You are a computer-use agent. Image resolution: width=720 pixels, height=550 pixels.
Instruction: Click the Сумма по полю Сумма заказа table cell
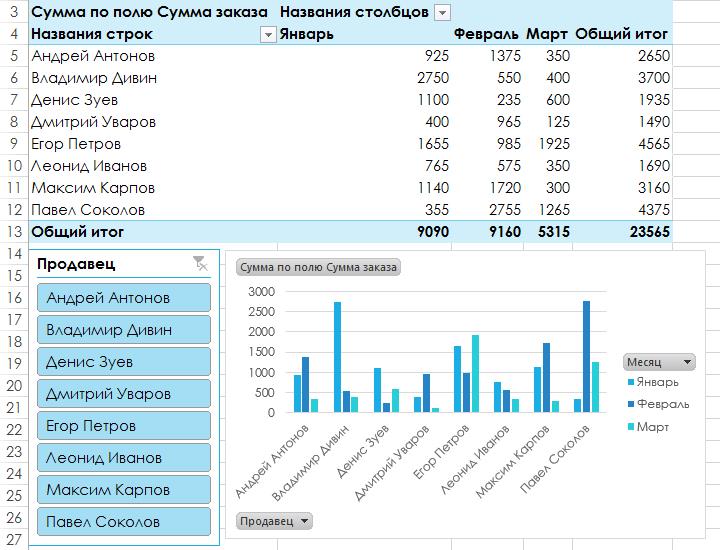(153, 12)
